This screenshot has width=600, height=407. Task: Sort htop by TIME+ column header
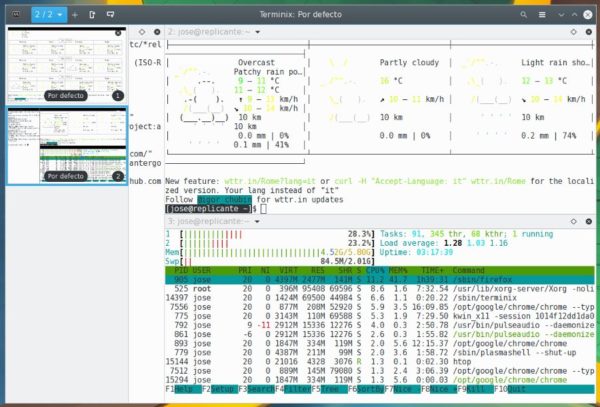434,270
